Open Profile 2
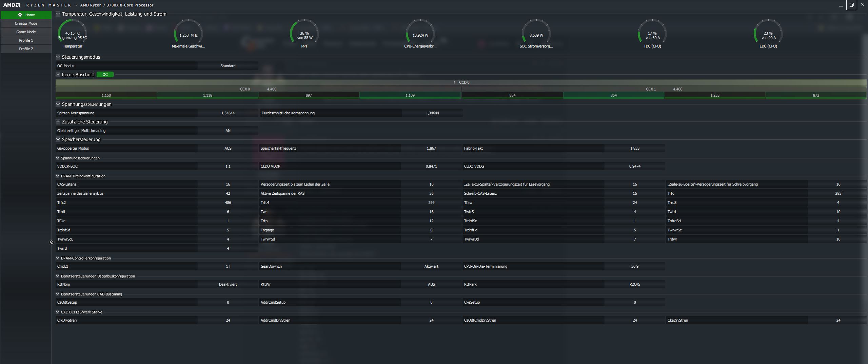 [x=26, y=49]
